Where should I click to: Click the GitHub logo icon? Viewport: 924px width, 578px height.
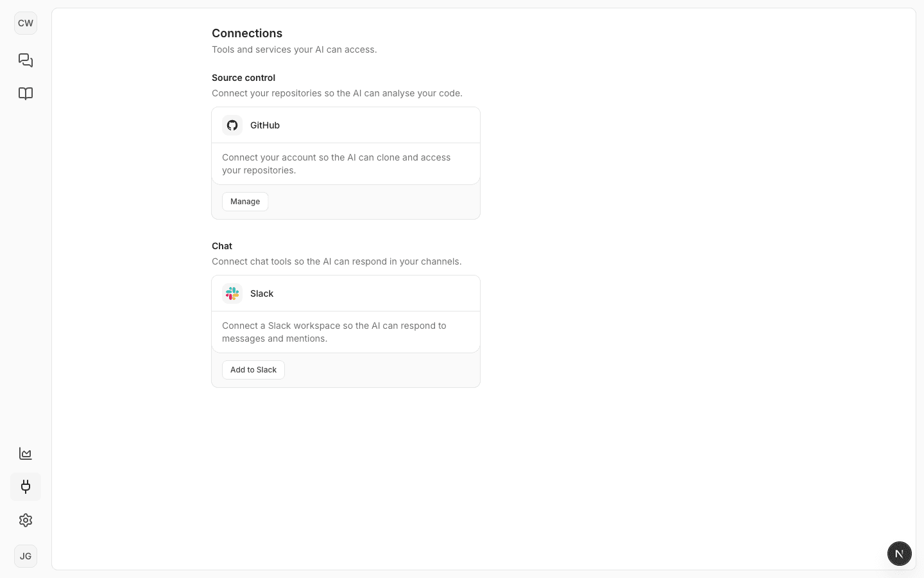point(232,125)
